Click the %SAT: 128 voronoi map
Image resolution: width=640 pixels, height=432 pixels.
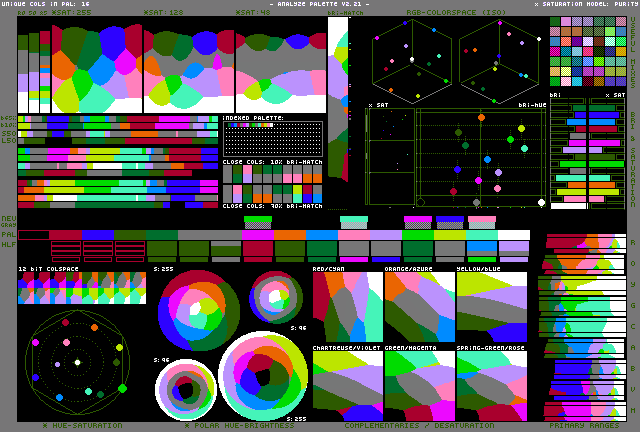click(189, 68)
